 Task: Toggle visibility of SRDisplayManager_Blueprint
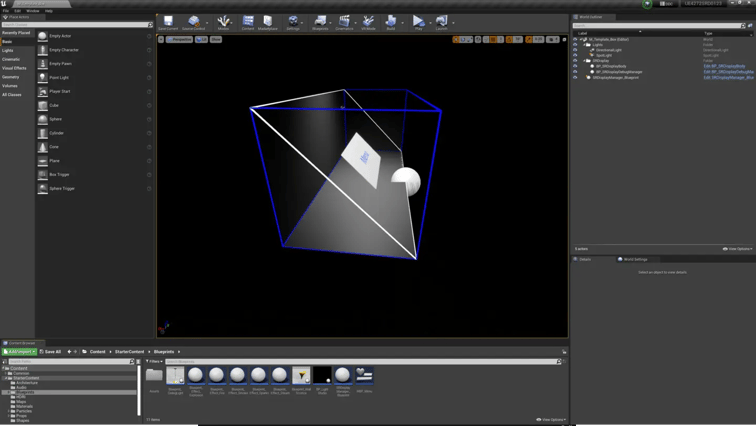click(575, 77)
